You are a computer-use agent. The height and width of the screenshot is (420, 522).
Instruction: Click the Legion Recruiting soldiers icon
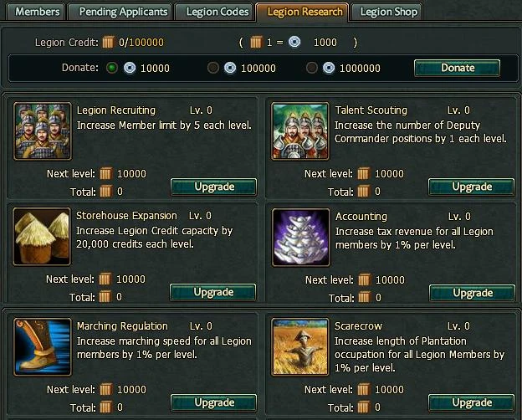tap(43, 131)
